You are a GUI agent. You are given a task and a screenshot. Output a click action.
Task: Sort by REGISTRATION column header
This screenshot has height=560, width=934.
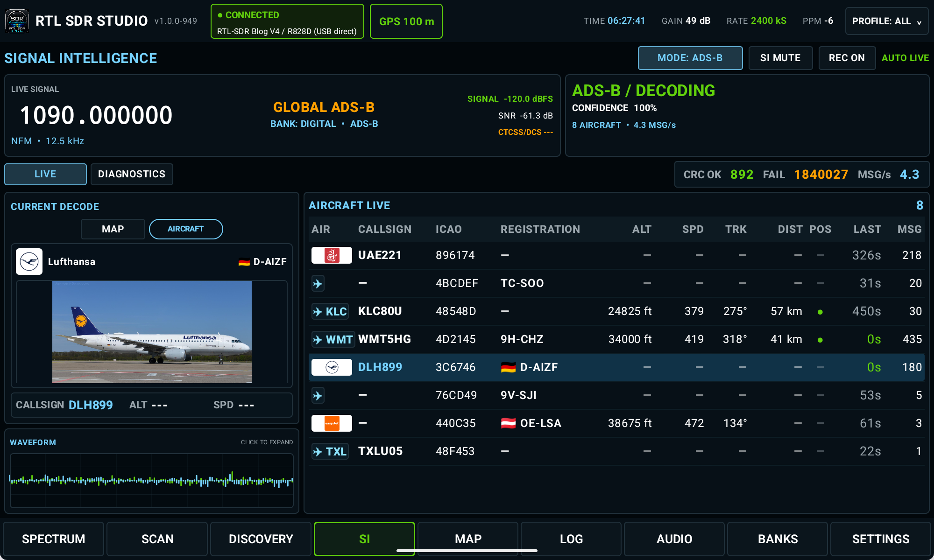pyautogui.click(x=540, y=229)
